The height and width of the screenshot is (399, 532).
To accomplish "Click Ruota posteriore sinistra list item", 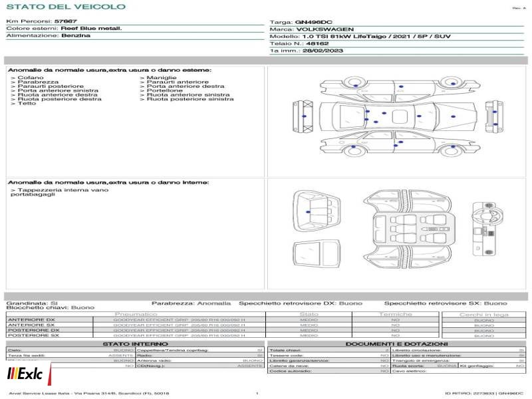I will (x=187, y=99).
